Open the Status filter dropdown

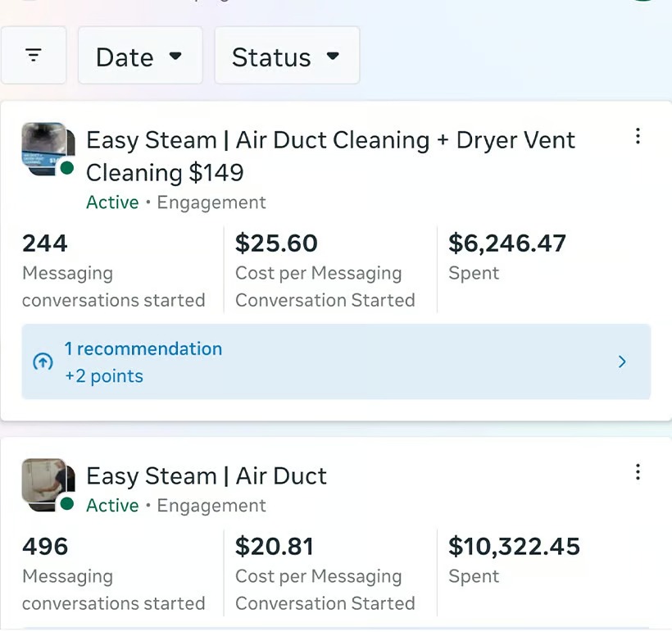pyautogui.click(x=286, y=57)
